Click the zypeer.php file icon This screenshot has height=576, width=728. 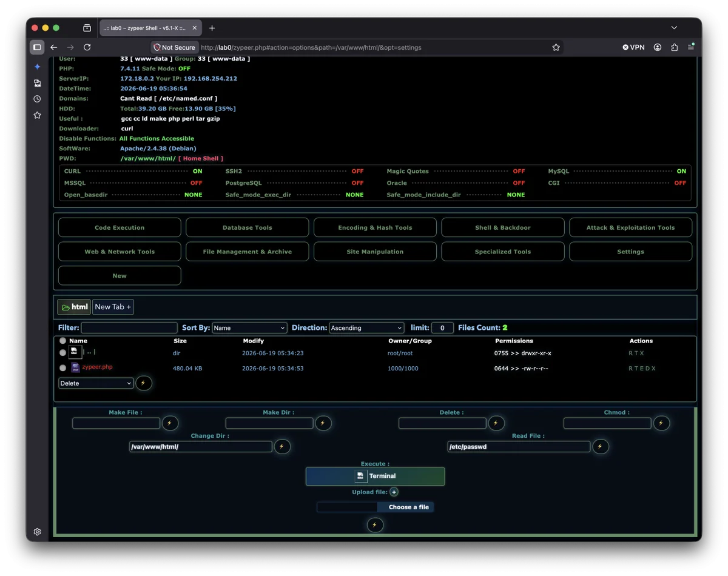(x=75, y=368)
